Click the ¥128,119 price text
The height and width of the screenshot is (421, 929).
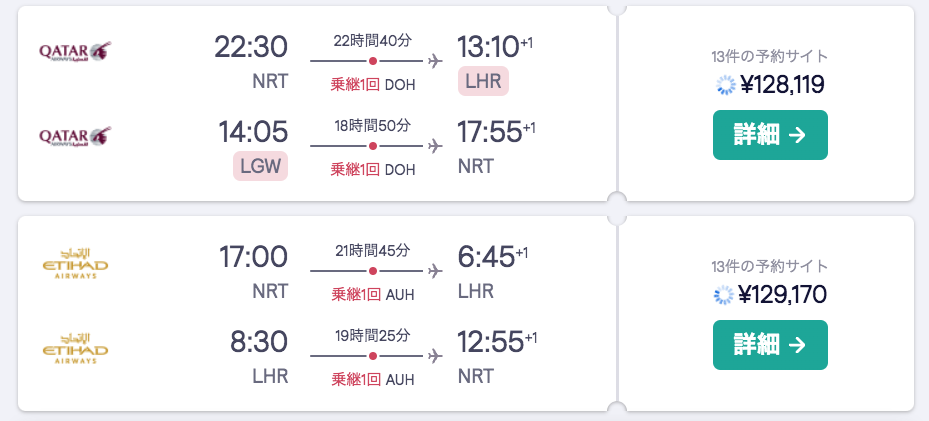coord(782,85)
